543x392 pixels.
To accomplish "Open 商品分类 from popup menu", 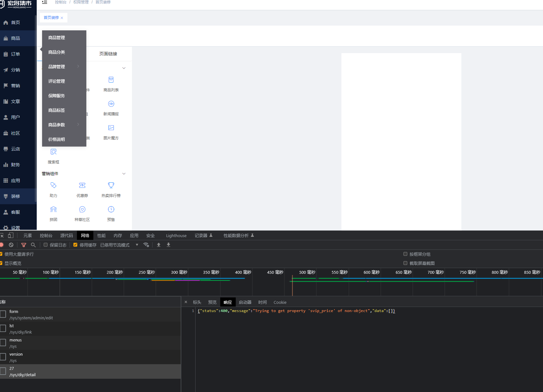I will (64, 52).
